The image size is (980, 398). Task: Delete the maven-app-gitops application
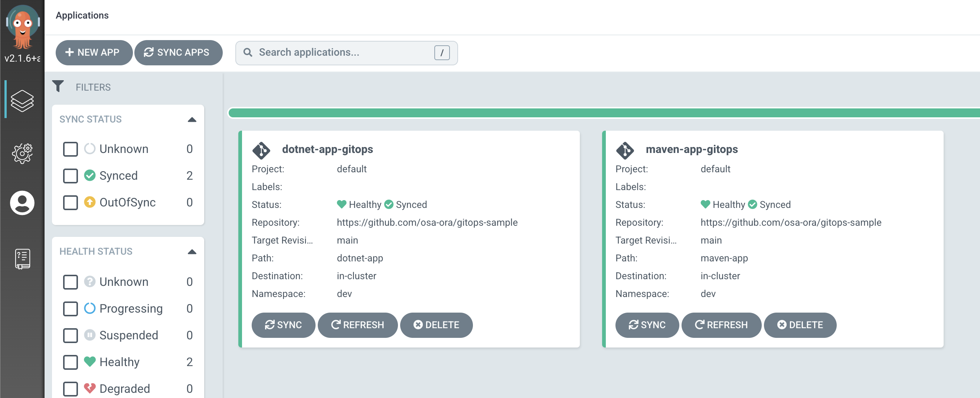click(800, 325)
